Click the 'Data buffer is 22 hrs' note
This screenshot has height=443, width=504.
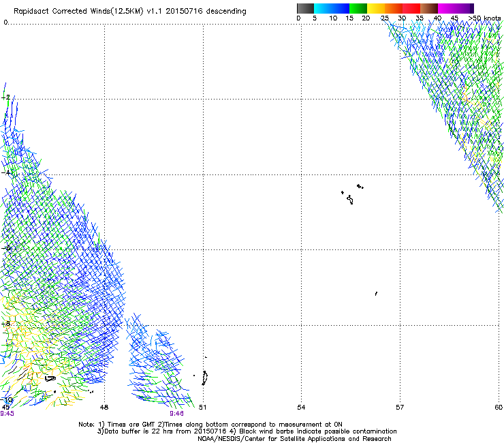coord(247,431)
